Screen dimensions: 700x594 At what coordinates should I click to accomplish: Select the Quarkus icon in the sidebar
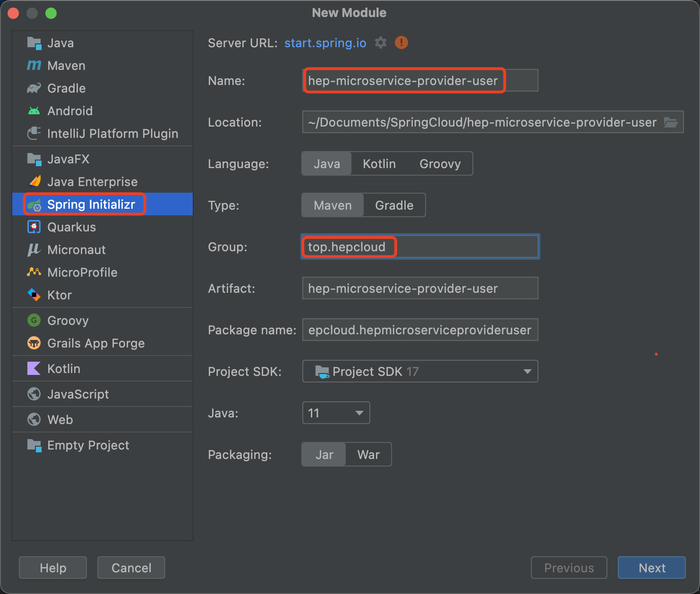click(34, 227)
